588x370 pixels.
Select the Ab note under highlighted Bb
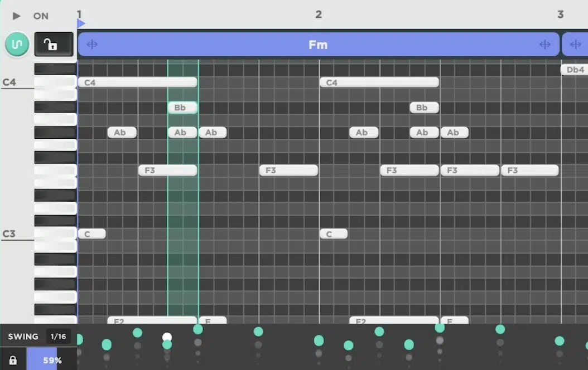[182, 133]
